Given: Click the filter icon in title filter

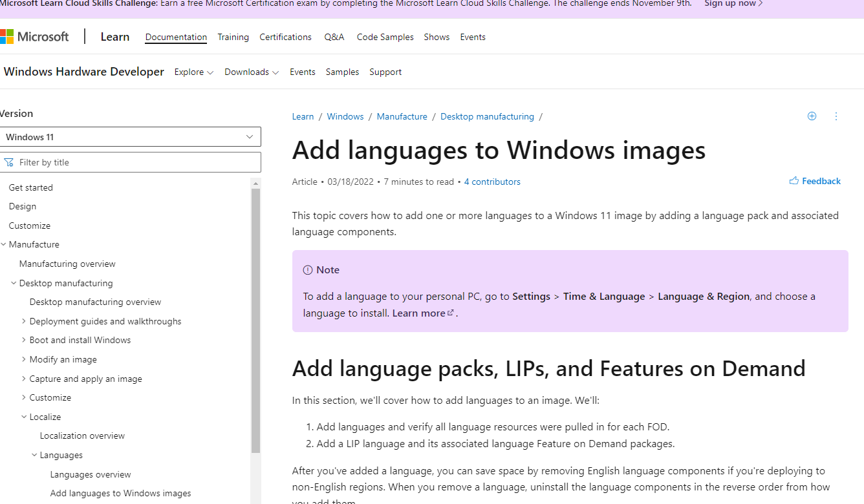Looking at the screenshot, I should point(9,162).
